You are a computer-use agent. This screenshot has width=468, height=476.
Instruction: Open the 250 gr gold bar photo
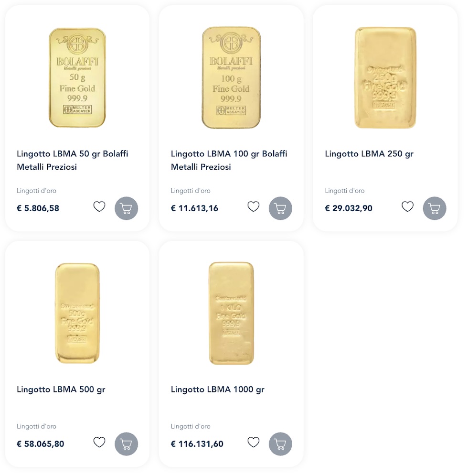pyautogui.click(x=385, y=77)
